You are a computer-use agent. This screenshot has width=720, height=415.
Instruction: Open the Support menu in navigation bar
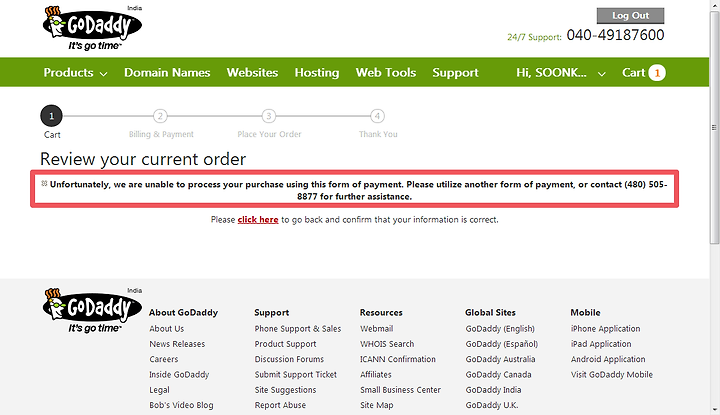pos(455,73)
